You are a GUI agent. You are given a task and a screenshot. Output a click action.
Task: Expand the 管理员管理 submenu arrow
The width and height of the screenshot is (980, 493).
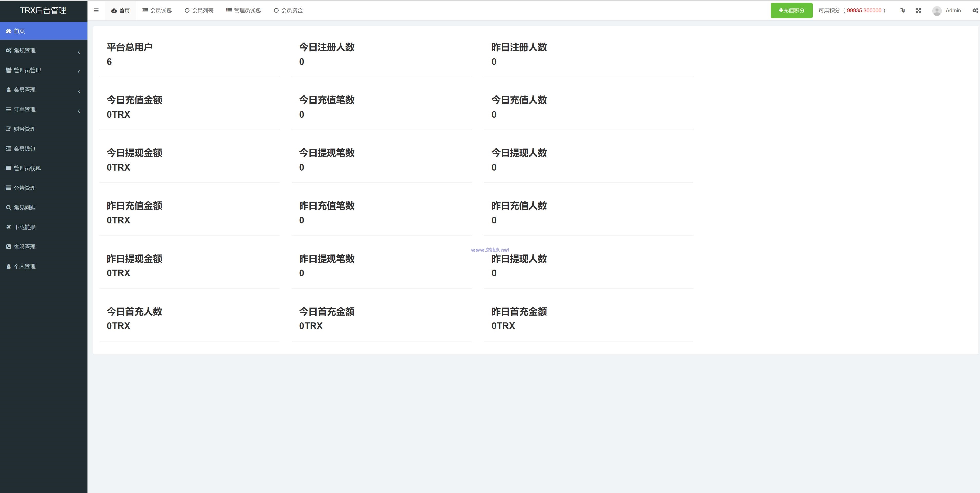(79, 72)
